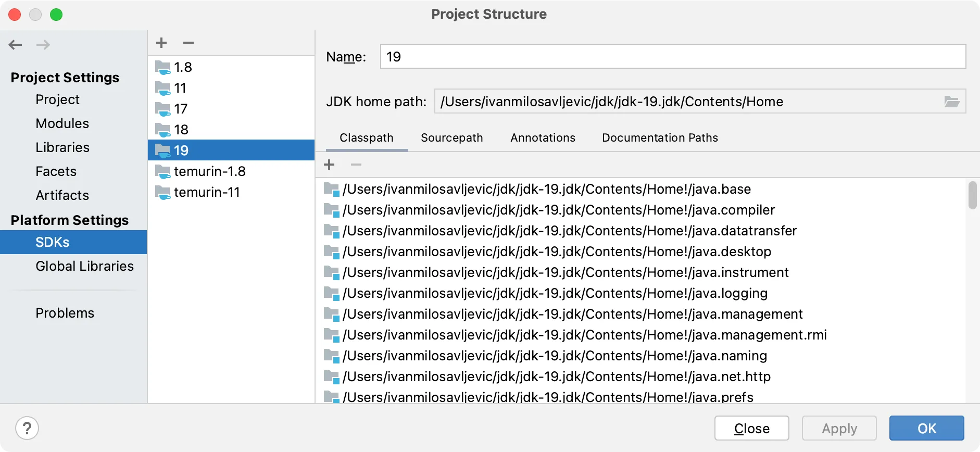This screenshot has height=452, width=980.
Task: Click the SDK icon next to 18
Action: (163, 130)
